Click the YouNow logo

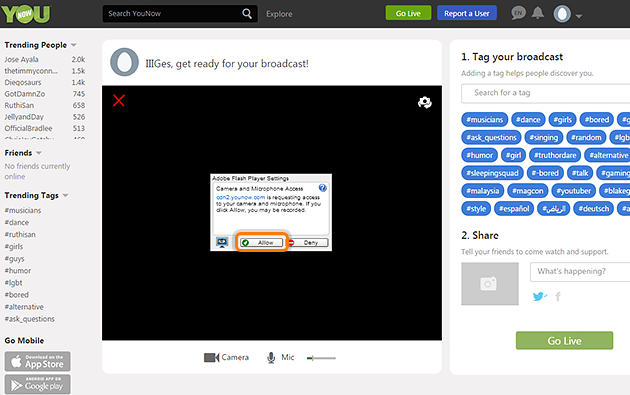point(26,14)
